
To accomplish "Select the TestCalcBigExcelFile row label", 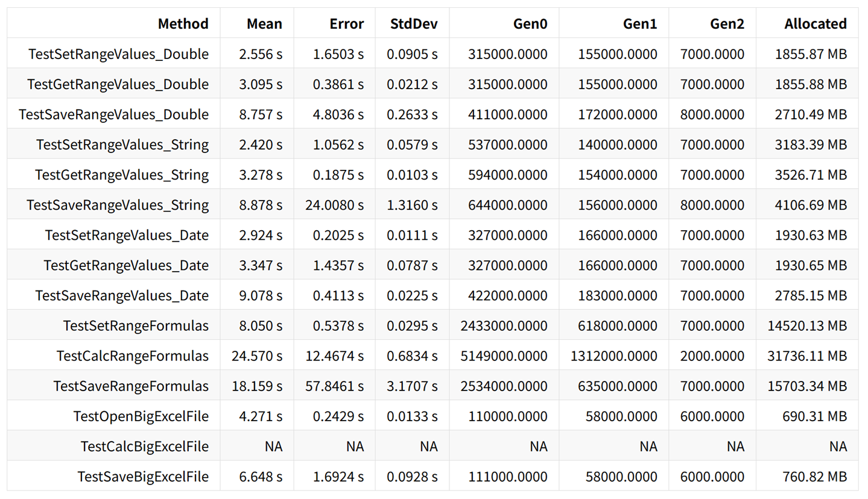I will [145, 446].
